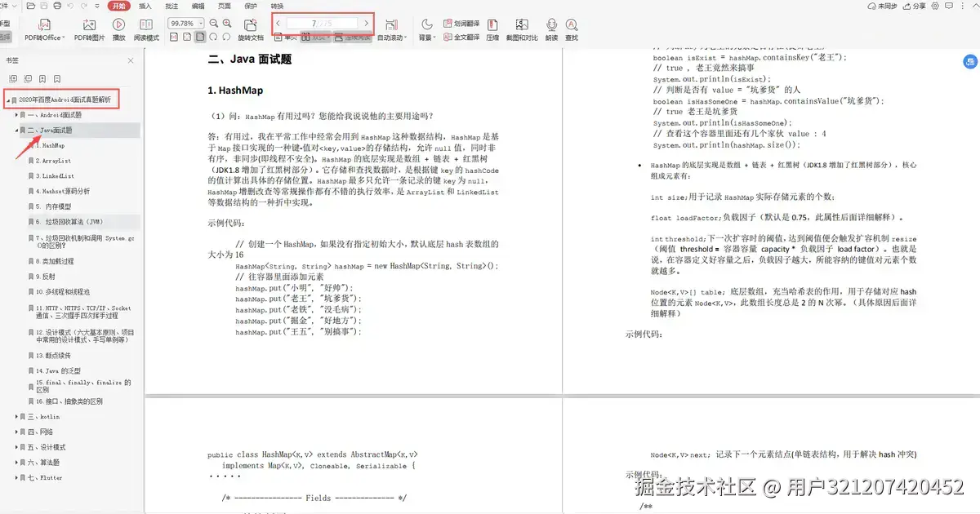Jump to 5. 内存模型 bookmark

(x=54, y=206)
